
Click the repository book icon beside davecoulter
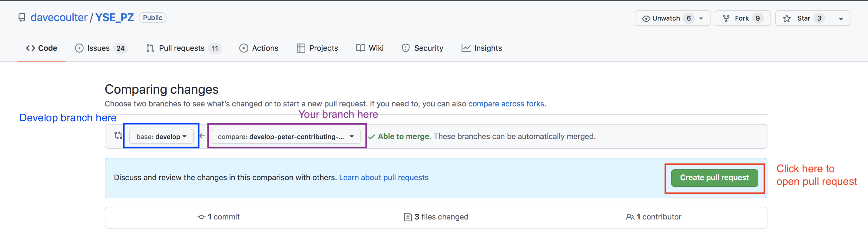[x=22, y=18]
